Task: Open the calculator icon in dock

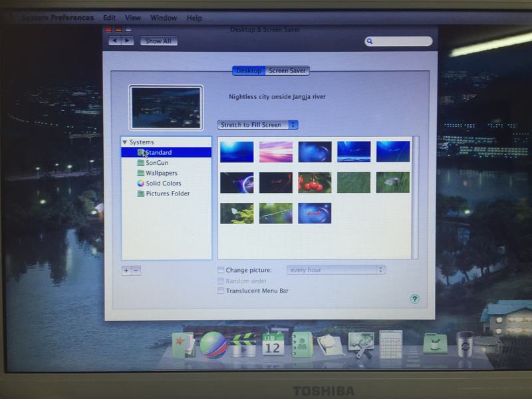Action: point(390,344)
